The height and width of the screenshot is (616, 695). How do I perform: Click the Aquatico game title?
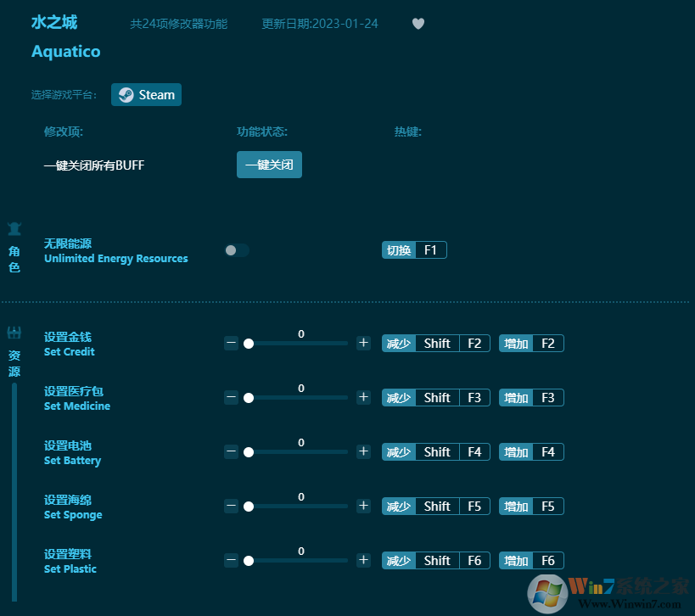point(66,52)
